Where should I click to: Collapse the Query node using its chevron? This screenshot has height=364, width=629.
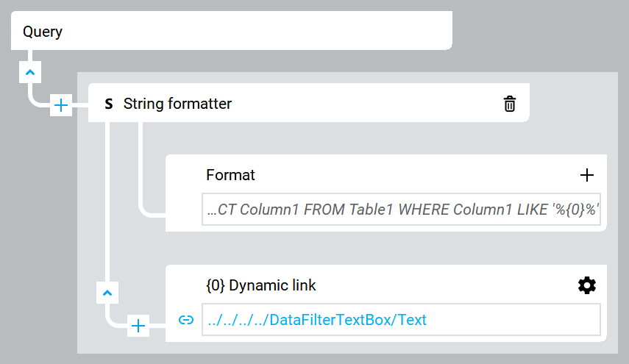[x=30, y=72]
